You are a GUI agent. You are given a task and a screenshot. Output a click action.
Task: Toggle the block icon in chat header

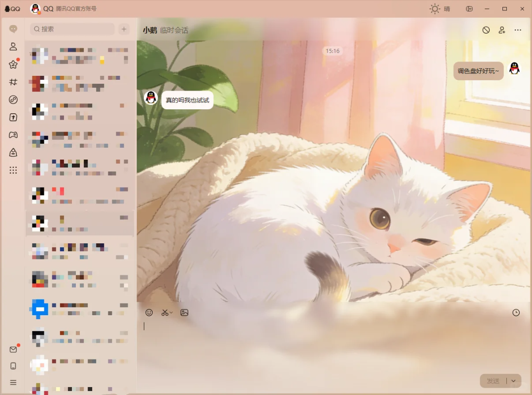[486, 30]
